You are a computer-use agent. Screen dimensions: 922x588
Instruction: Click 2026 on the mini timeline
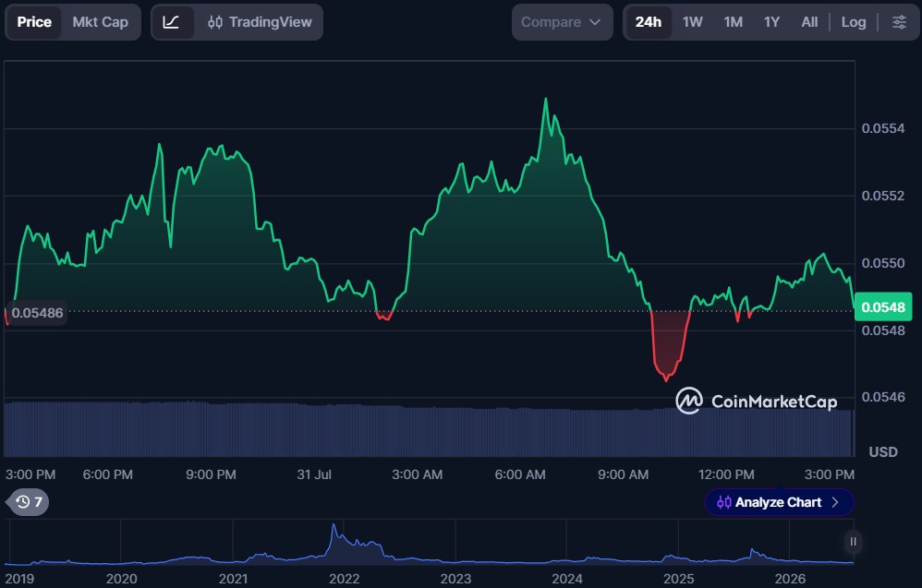pyautogui.click(x=790, y=579)
